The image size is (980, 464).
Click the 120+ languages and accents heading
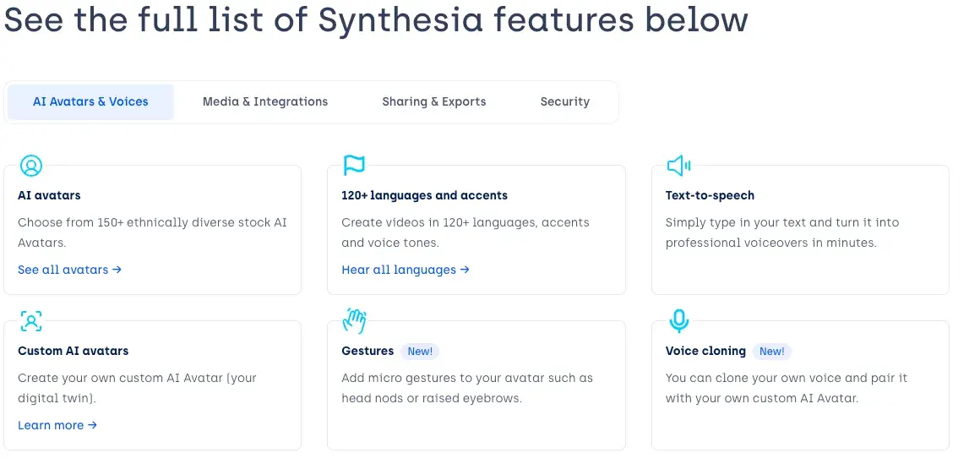tap(424, 196)
